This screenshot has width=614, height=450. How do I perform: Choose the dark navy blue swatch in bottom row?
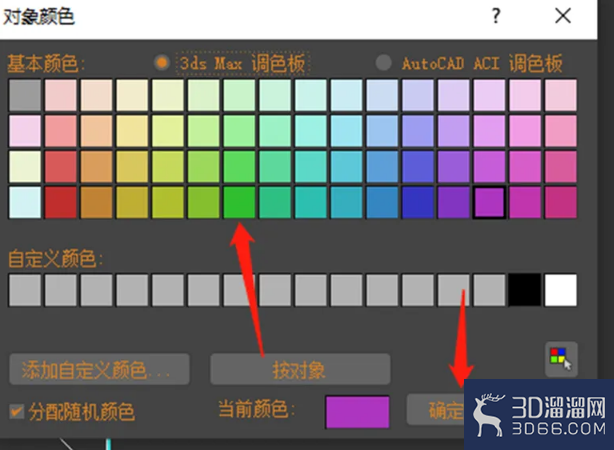(418, 202)
